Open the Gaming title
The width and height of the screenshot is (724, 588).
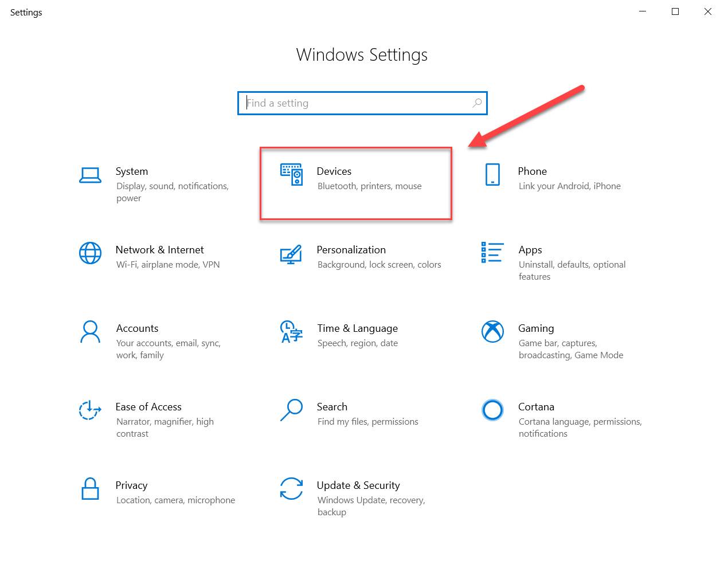coord(536,329)
